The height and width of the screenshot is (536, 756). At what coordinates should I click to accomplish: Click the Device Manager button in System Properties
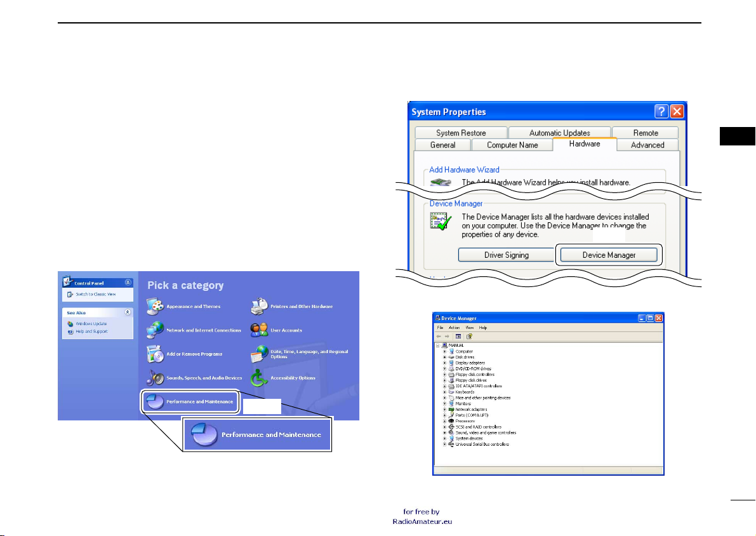pos(609,255)
